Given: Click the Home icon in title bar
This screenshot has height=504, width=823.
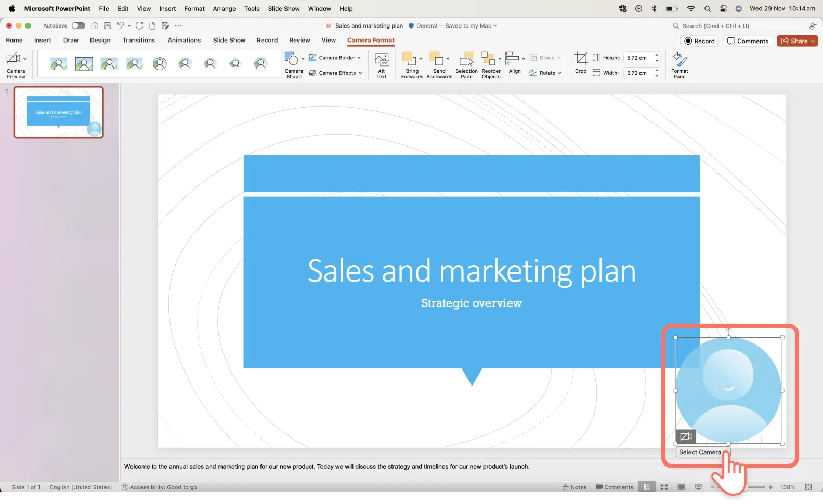Looking at the screenshot, I should pos(95,25).
